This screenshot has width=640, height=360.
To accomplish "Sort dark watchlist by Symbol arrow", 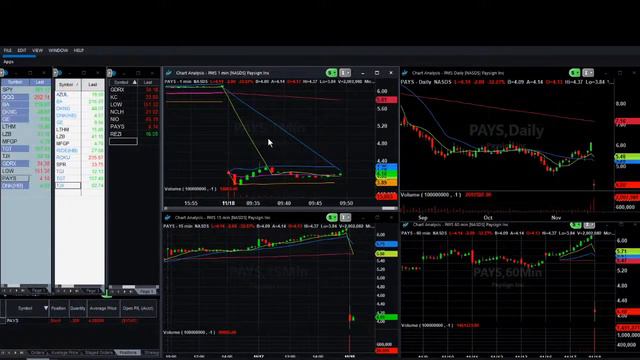I will tap(135, 82).
